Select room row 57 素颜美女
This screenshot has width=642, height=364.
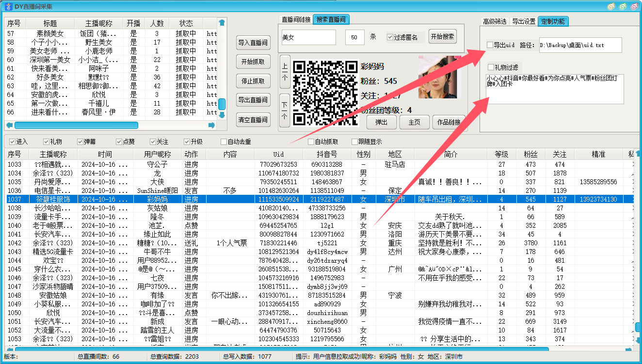click(110, 33)
